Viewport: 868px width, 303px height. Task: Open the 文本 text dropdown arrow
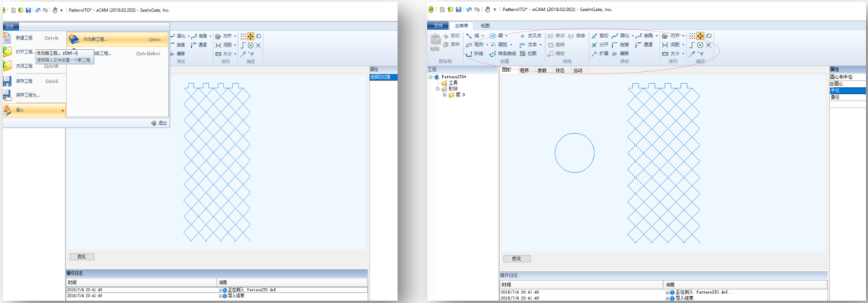pos(541,45)
